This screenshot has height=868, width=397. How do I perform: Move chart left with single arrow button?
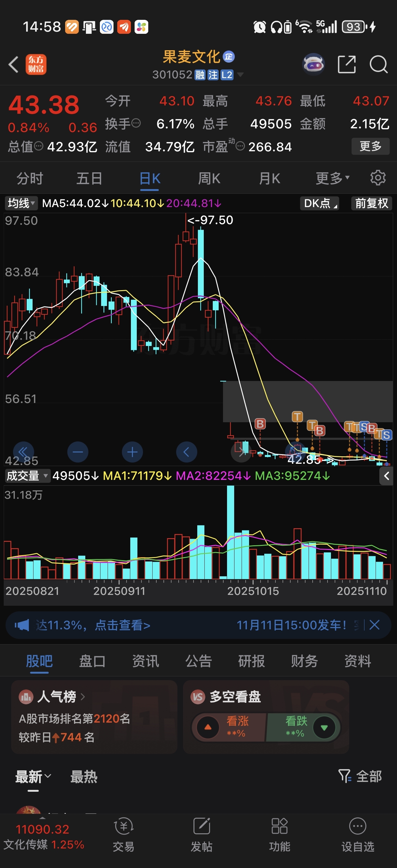(186, 452)
